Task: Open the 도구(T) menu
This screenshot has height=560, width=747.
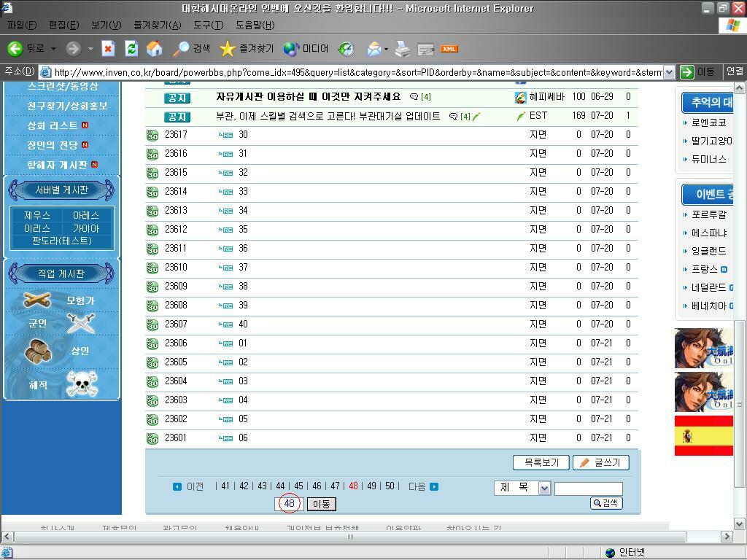Action: tap(209, 25)
